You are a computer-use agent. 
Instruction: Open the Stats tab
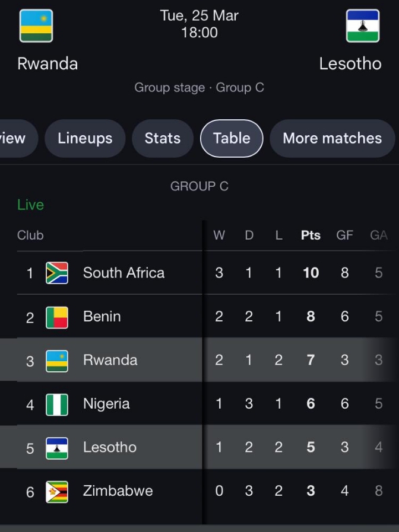point(163,138)
